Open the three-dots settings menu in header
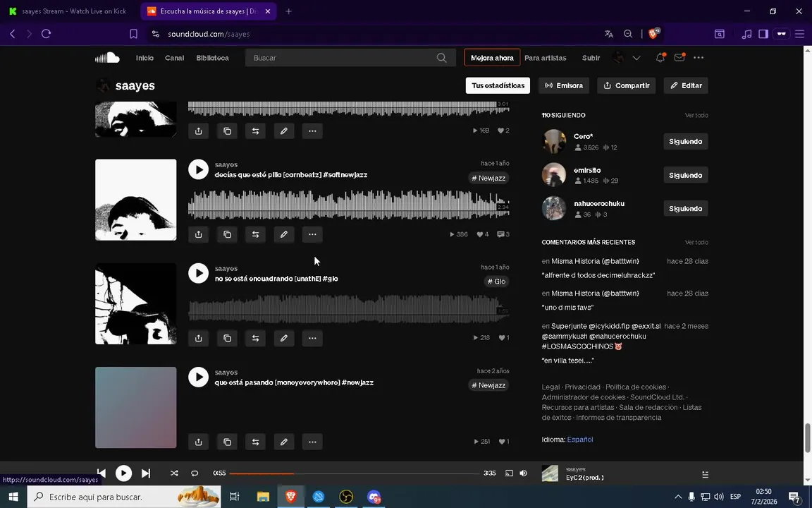This screenshot has width=812, height=508. [x=699, y=58]
